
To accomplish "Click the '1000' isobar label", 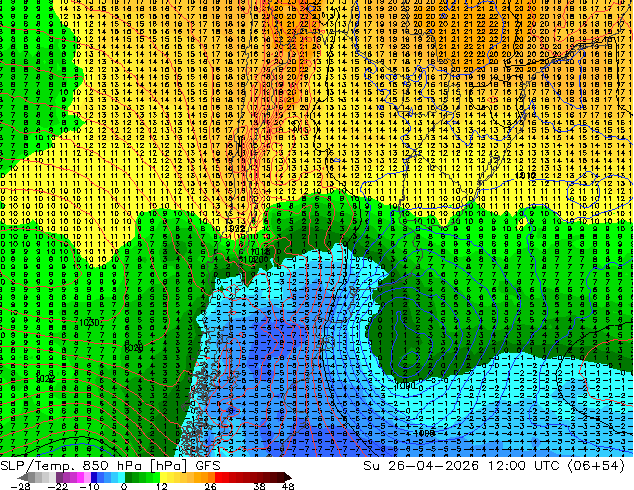I will [x=406, y=386].
